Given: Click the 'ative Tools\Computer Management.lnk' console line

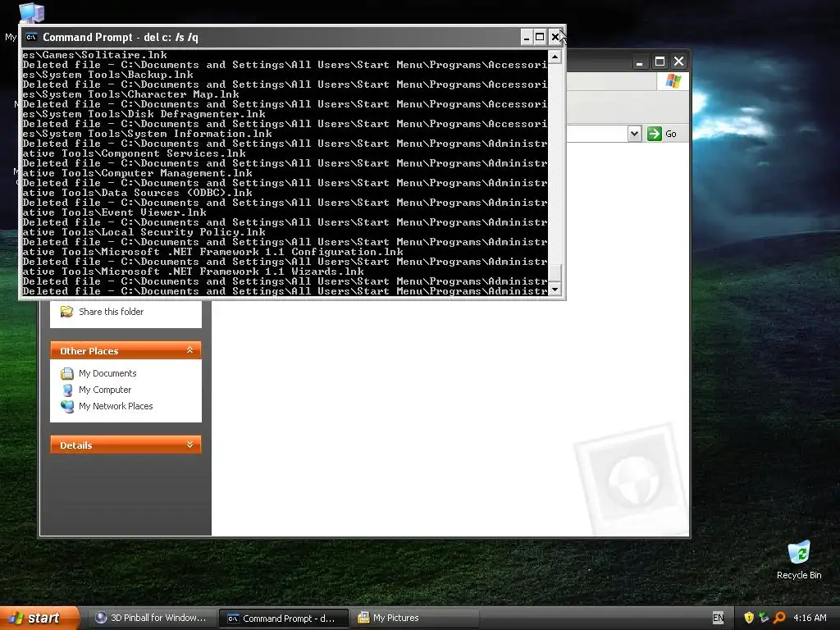Looking at the screenshot, I should click(137, 173).
